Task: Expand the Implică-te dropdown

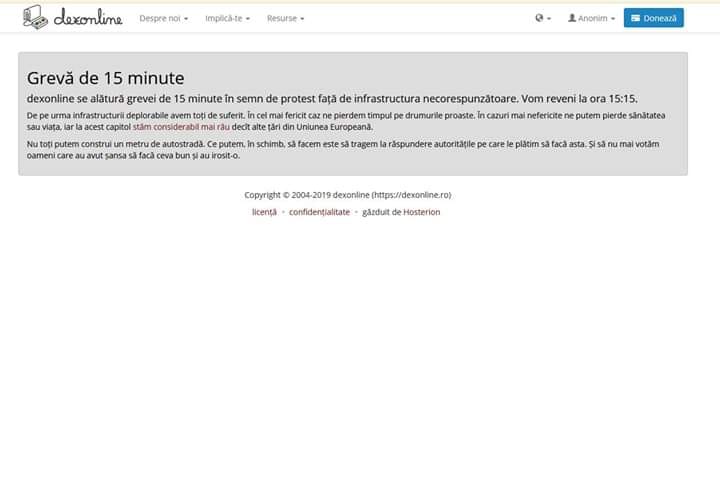Action: (x=227, y=18)
